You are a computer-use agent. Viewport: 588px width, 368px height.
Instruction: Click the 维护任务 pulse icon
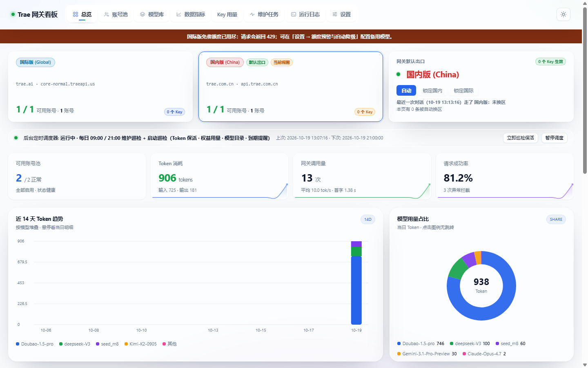(252, 14)
